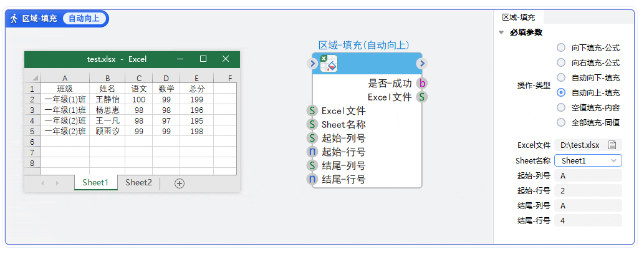This screenshot has width=644, height=254.
Task: Select row 6 header in Excel
Action: coord(32,142)
